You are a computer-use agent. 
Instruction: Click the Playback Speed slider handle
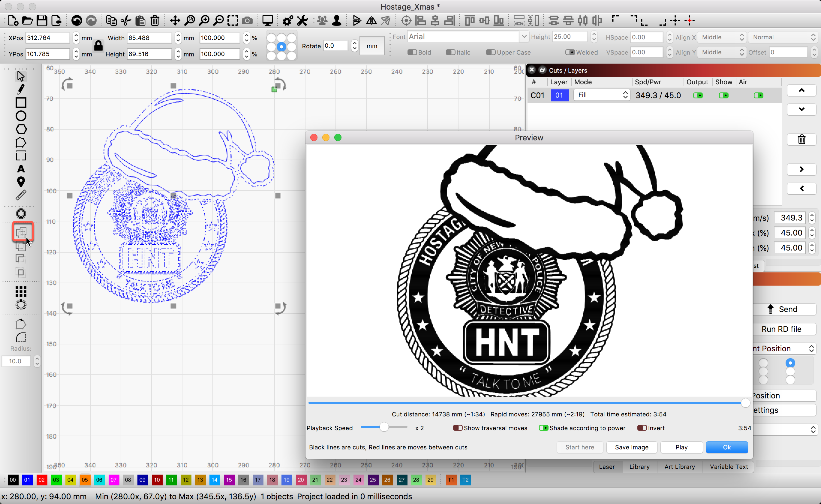coord(384,427)
